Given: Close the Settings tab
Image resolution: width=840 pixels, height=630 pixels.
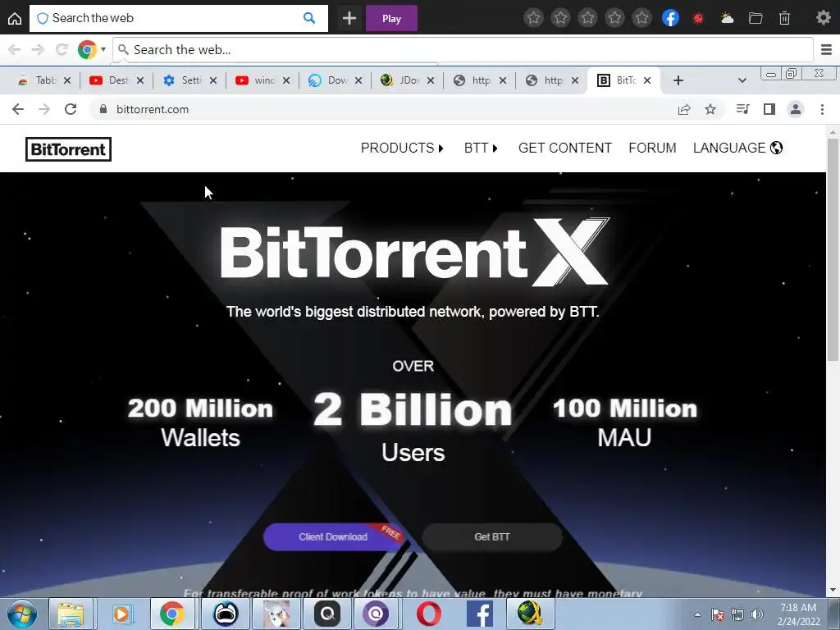Looking at the screenshot, I should coord(213,80).
